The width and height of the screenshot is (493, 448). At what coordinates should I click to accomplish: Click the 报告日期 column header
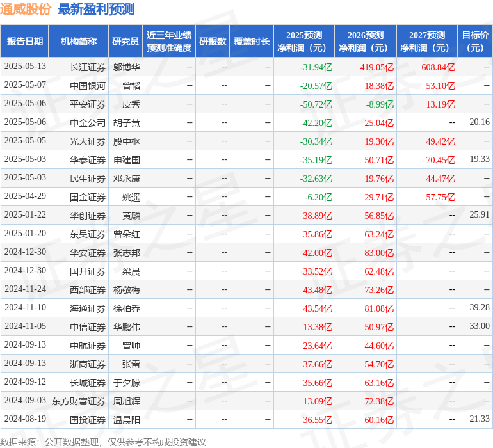click(25, 42)
